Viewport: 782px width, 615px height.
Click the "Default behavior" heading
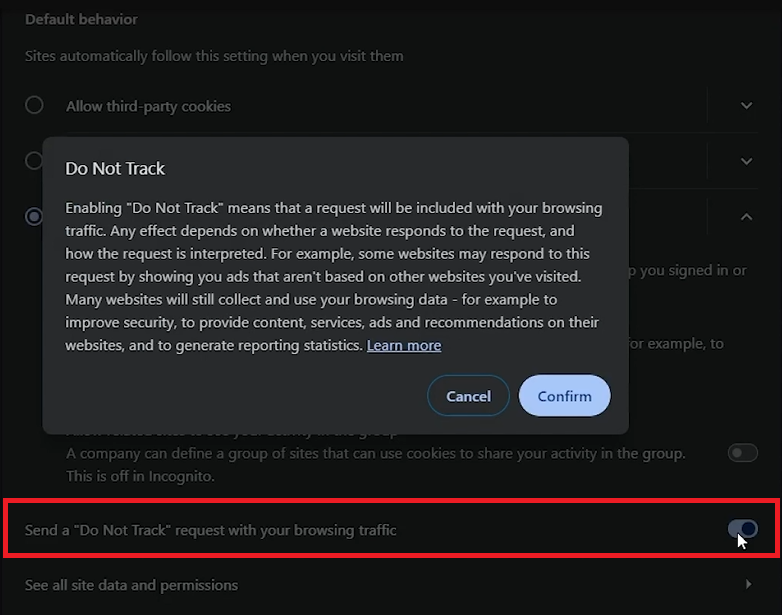click(81, 19)
